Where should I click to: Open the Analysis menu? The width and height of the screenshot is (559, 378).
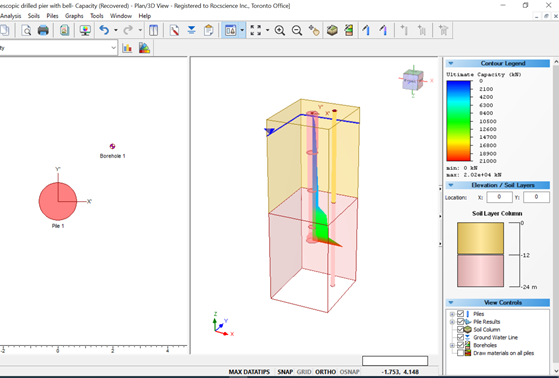click(x=11, y=16)
